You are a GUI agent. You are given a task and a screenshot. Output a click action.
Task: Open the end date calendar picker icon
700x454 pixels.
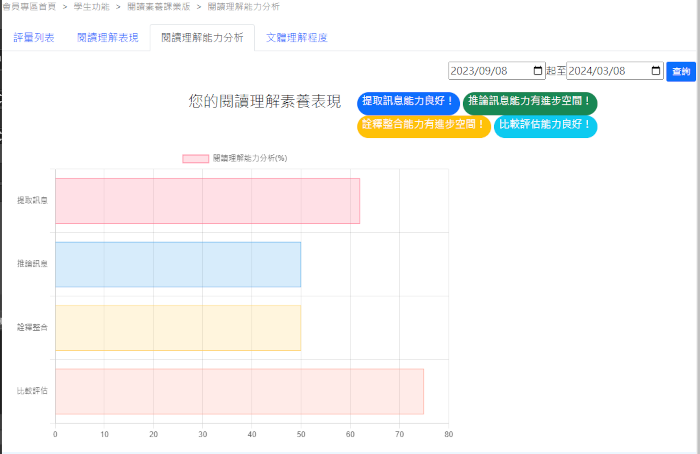655,71
